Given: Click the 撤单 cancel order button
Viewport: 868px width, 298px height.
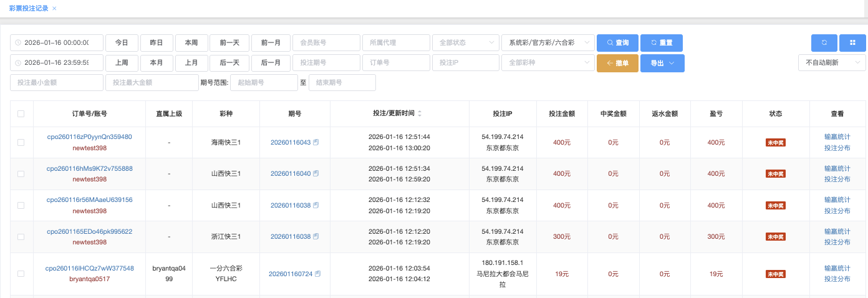Looking at the screenshot, I should click(617, 63).
